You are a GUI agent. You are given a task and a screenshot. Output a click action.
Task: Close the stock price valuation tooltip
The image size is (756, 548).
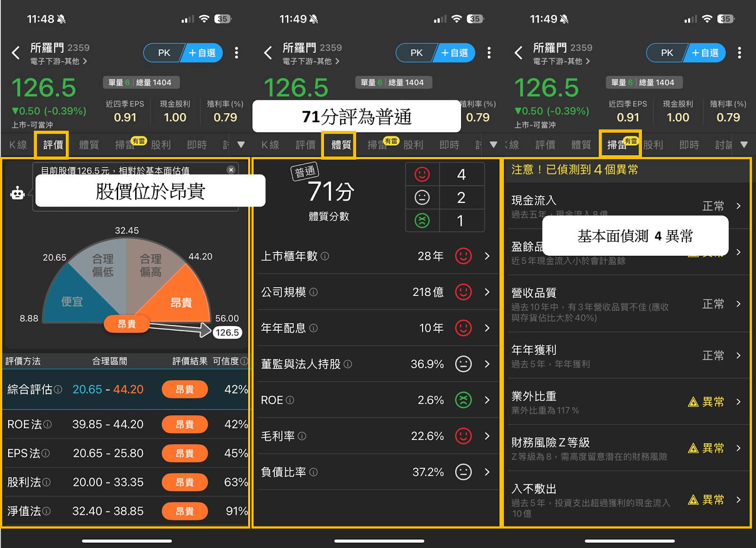[231, 170]
